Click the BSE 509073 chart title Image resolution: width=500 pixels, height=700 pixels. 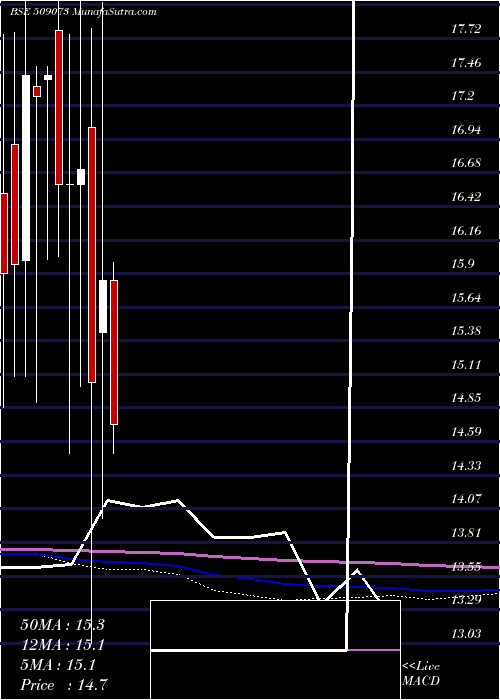click(x=83, y=12)
